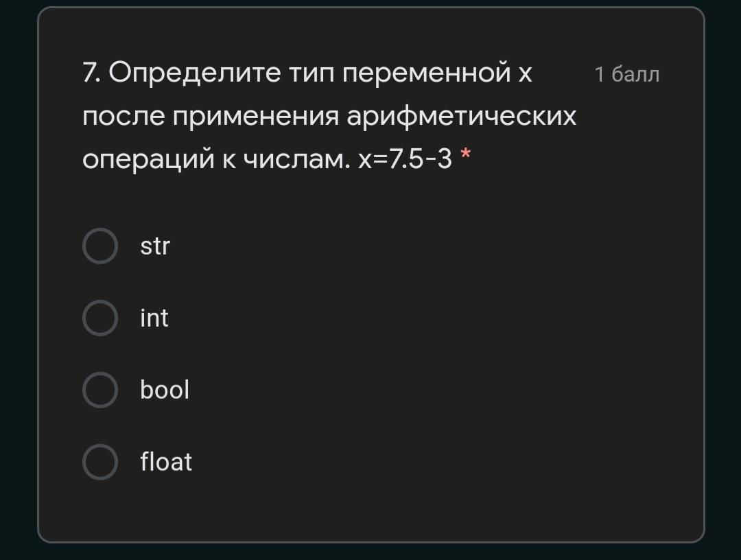Pick the "float" radio button circle
The width and height of the screenshot is (741, 560).
[x=100, y=463]
